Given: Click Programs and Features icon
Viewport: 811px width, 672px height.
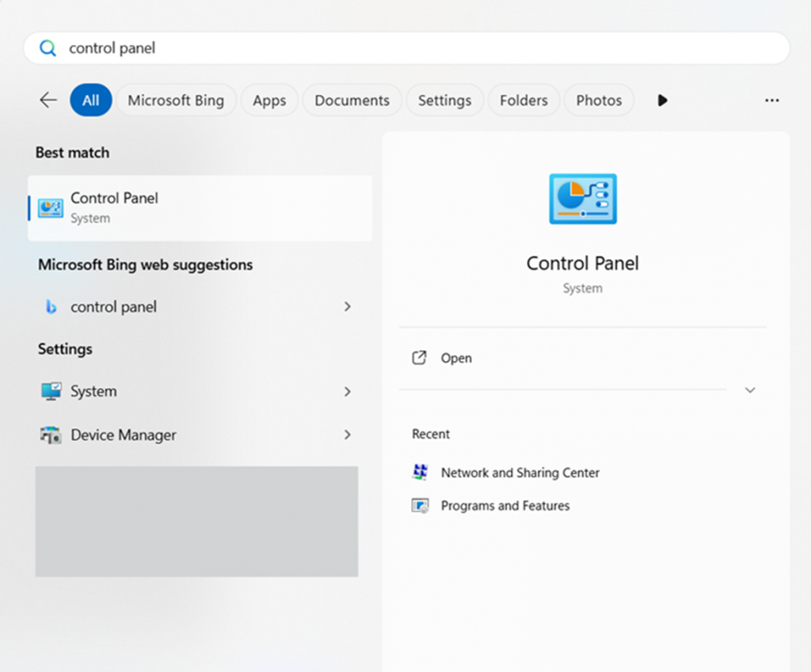Looking at the screenshot, I should click(x=420, y=506).
